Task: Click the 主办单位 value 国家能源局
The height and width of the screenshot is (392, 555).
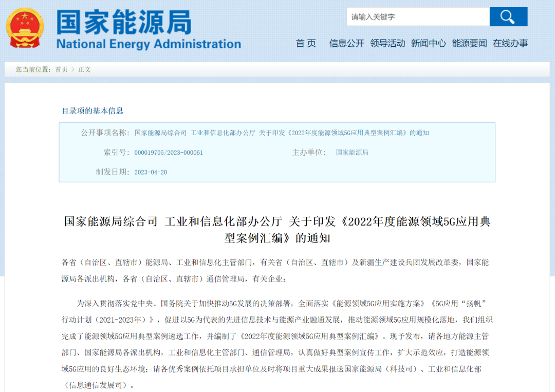Action: (x=352, y=153)
